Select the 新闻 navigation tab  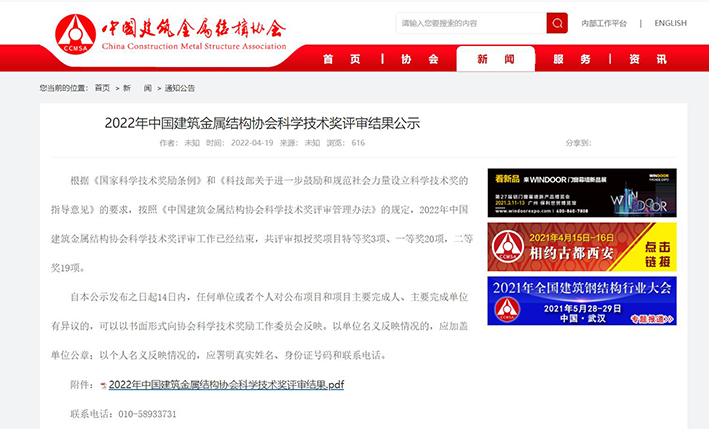(x=496, y=59)
